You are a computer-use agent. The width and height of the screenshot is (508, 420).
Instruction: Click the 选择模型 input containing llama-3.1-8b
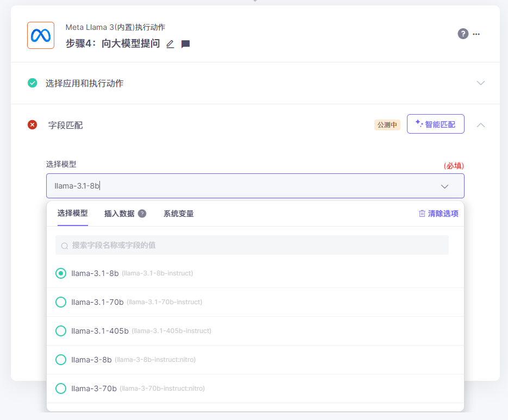[x=255, y=186]
